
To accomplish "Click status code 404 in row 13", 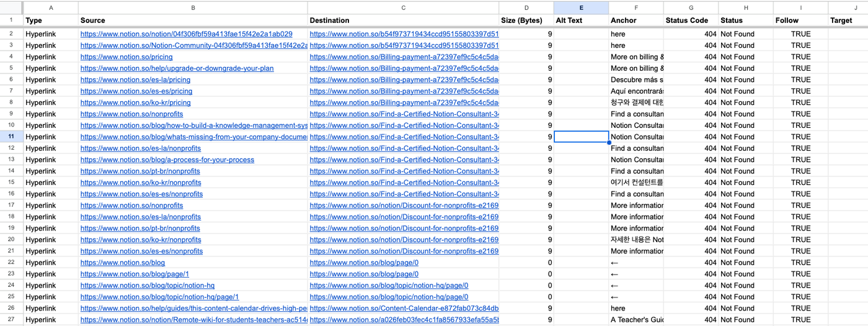I will point(710,160).
